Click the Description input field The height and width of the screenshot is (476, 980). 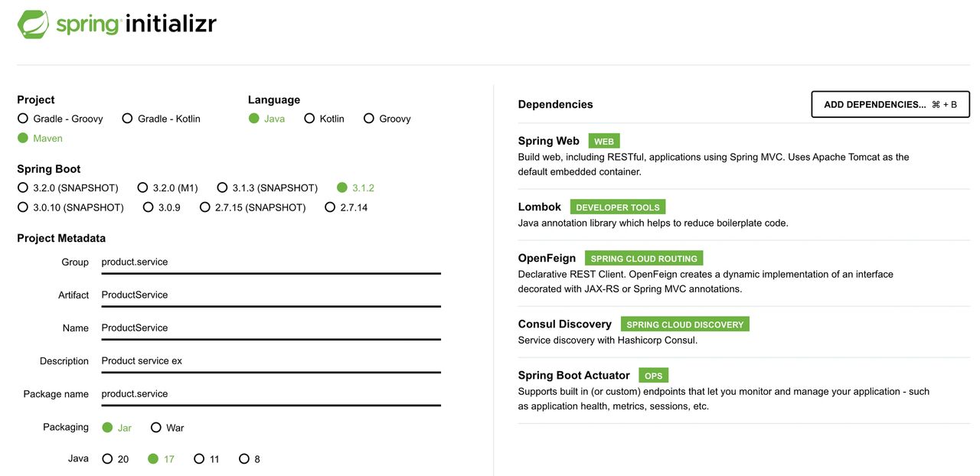pyautogui.click(x=270, y=360)
